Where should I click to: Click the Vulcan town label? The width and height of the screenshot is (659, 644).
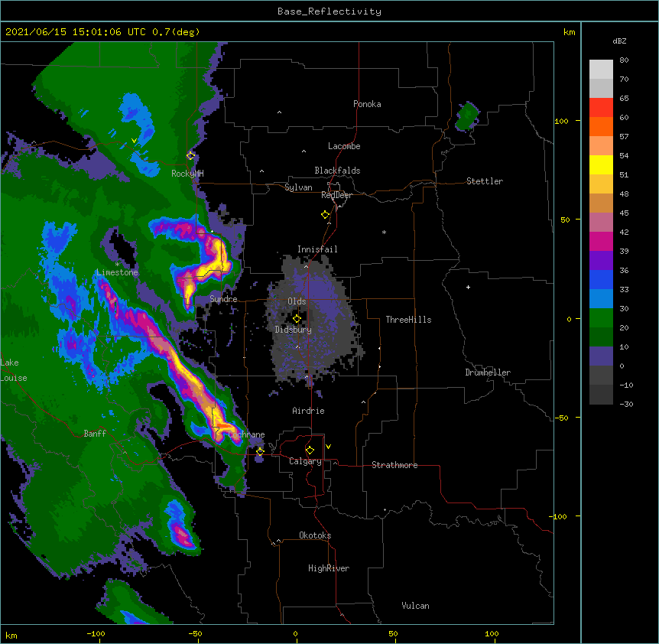pyautogui.click(x=415, y=606)
